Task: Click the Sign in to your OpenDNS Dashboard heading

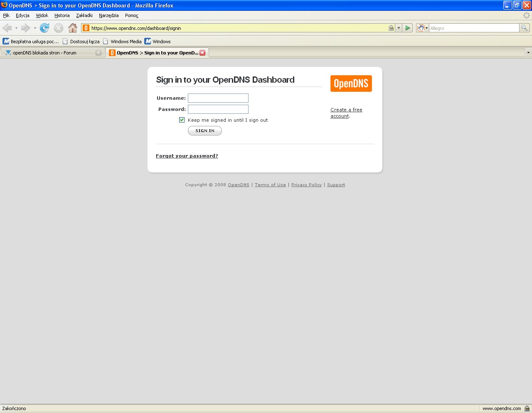Action: tap(225, 80)
